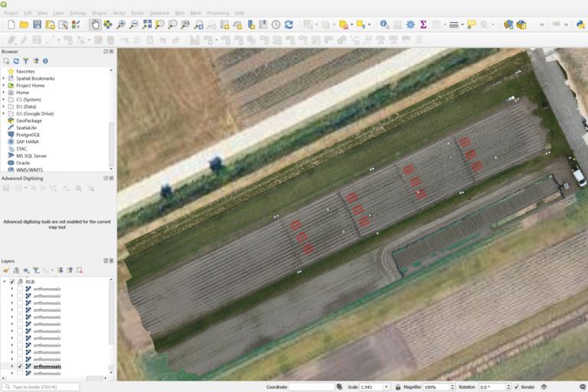Click the Save Project floppy disk icon
This screenshot has height=392, width=588.
pos(37,24)
